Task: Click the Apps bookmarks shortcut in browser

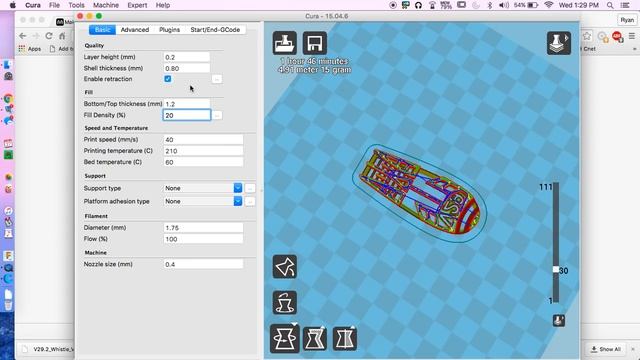Action: click(30, 49)
